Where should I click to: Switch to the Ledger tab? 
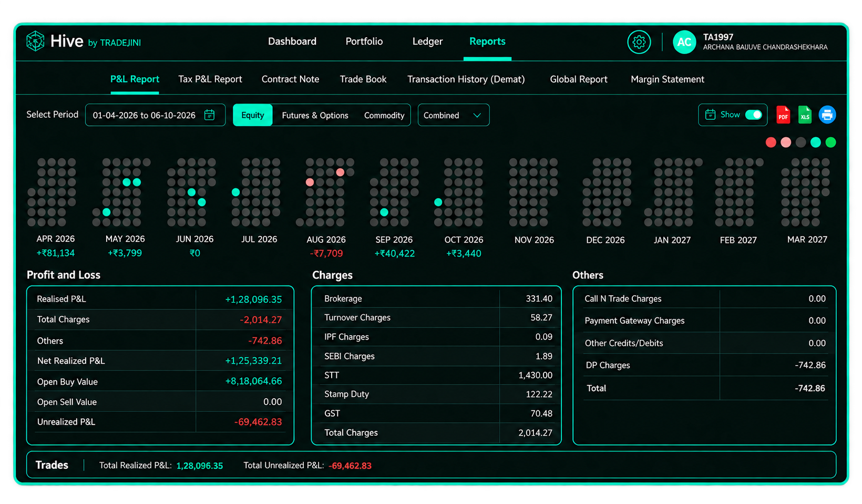[x=427, y=42]
